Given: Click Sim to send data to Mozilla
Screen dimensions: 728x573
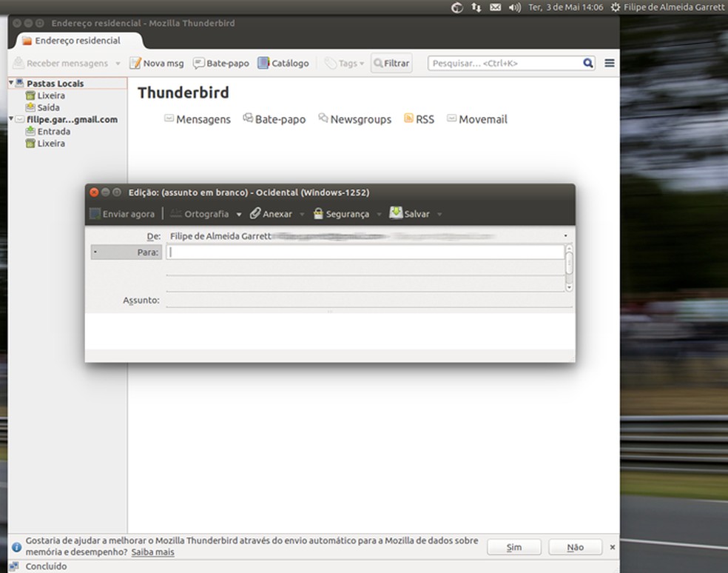Looking at the screenshot, I should 513,546.
